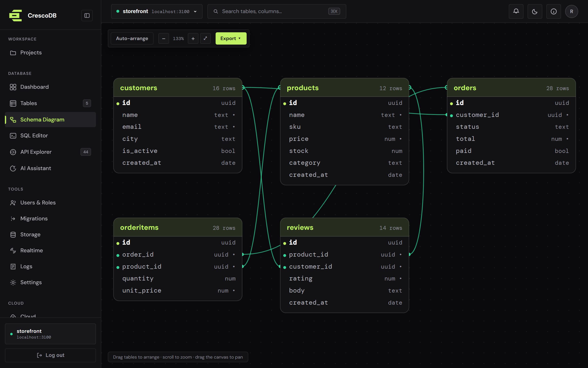Click unit_price column in orderitems
This screenshot has height=368, width=588.
178,290
